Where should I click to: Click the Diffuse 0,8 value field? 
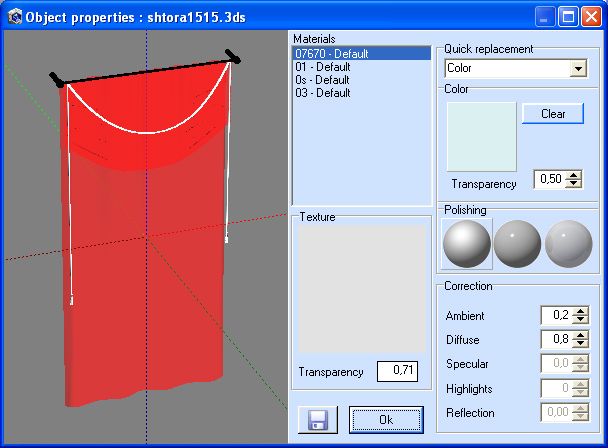click(556, 339)
